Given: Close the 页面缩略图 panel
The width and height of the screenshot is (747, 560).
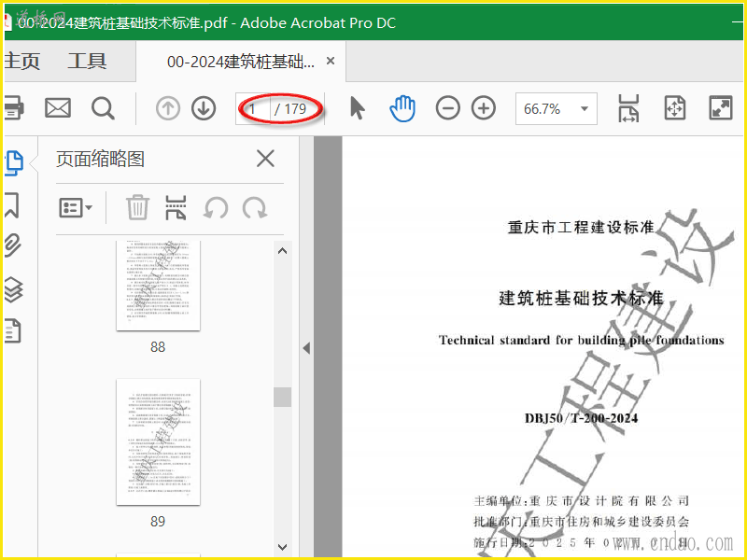Looking at the screenshot, I should click(x=265, y=159).
